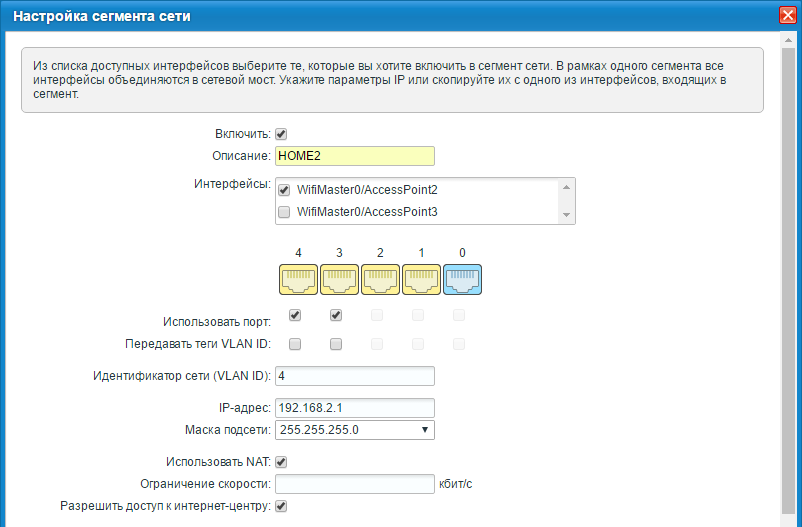This screenshot has height=527, width=802.
Task: Click the port 2 Ethernet icon
Action: (381, 281)
